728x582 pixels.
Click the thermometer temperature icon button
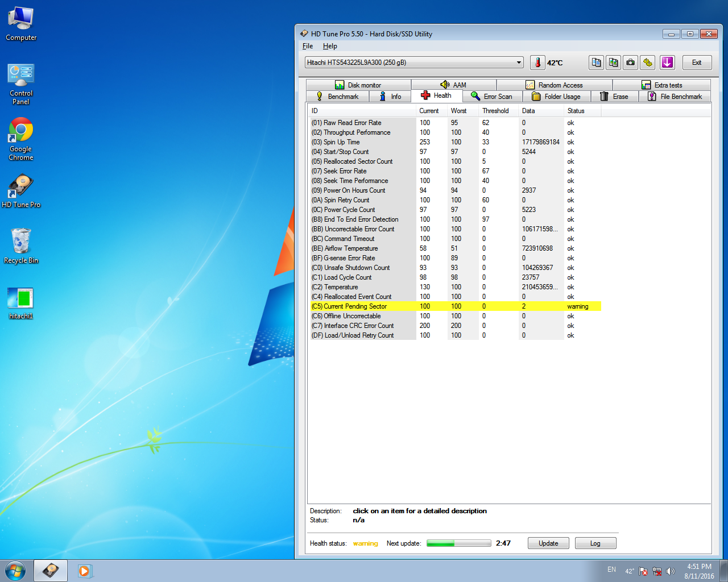pyautogui.click(x=537, y=63)
